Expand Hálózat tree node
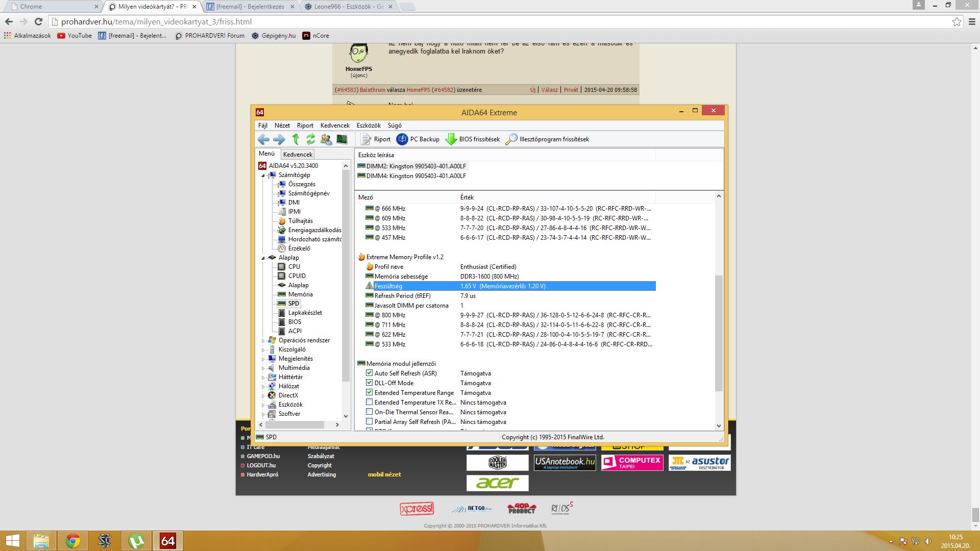The height and width of the screenshot is (551, 980). (263, 386)
